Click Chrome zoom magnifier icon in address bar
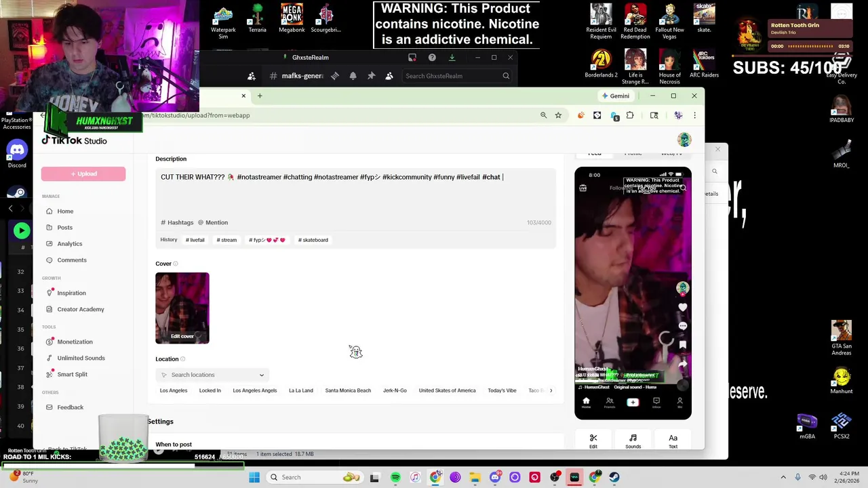Image resolution: width=868 pixels, height=488 pixels. 543,115
